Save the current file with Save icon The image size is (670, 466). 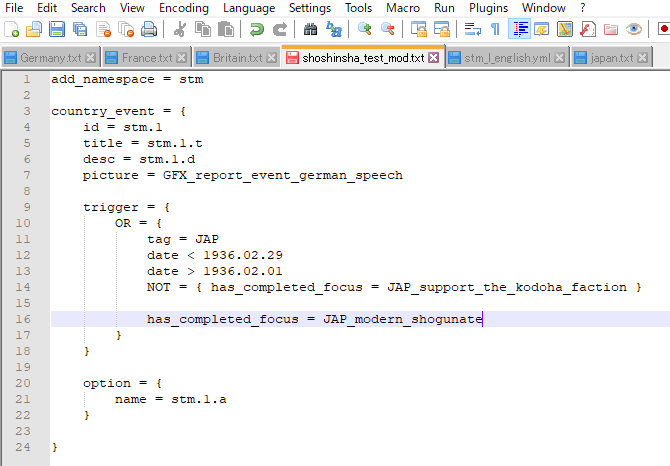click(57, 29)
